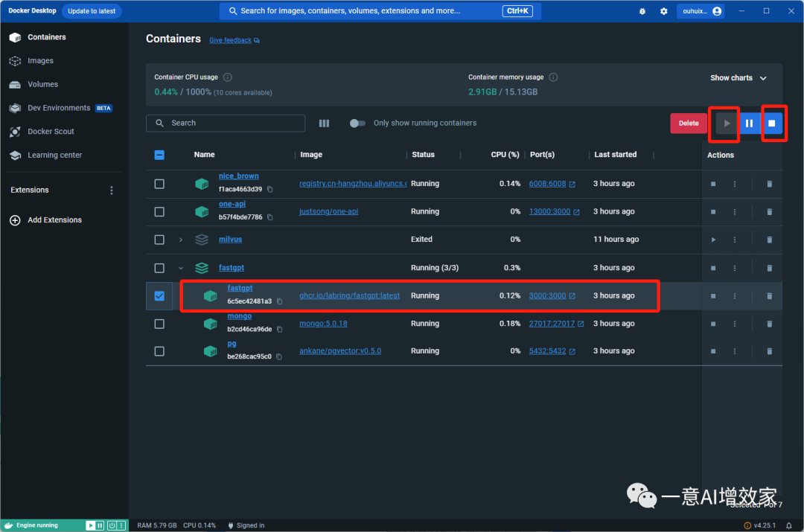The image size is (804, 532).
Task: Uncheck the fastgpt container 6c5ec42481a3 checkbox
Action: (159, 295)
